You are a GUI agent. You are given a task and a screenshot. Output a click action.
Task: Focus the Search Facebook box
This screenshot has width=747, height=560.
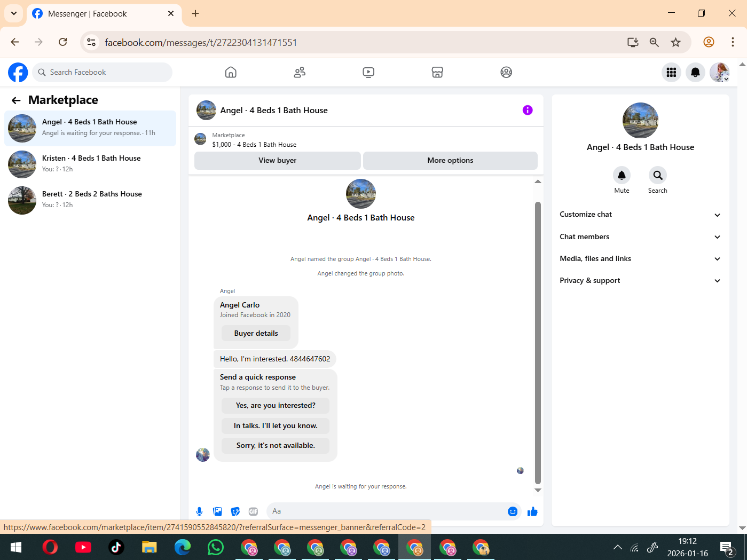[x=103, y=72]
